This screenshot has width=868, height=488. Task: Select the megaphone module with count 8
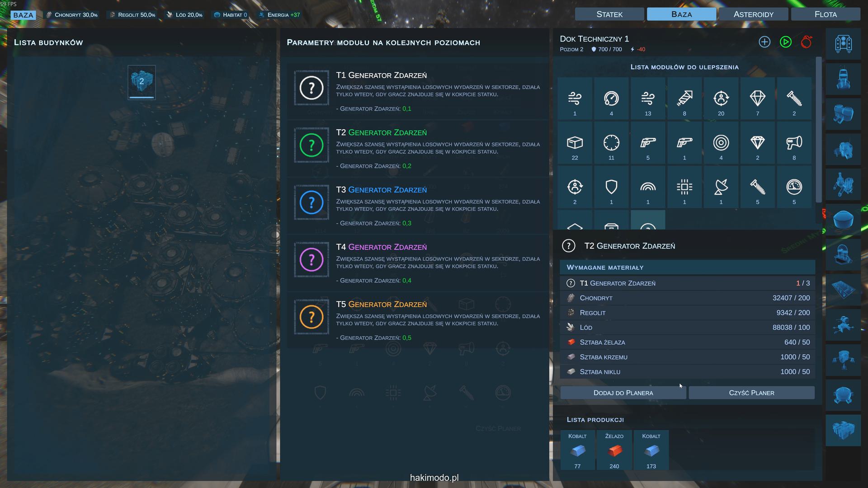coord(794,143)
